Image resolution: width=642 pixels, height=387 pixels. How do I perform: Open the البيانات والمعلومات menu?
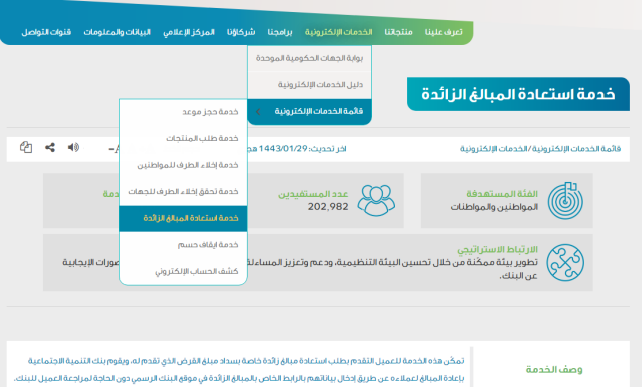coord(117,32)
